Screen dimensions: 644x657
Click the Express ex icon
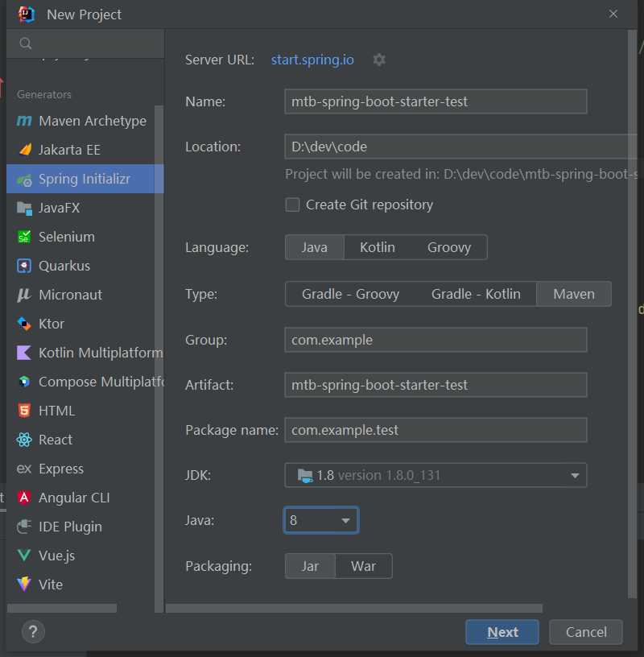[24, 469]
